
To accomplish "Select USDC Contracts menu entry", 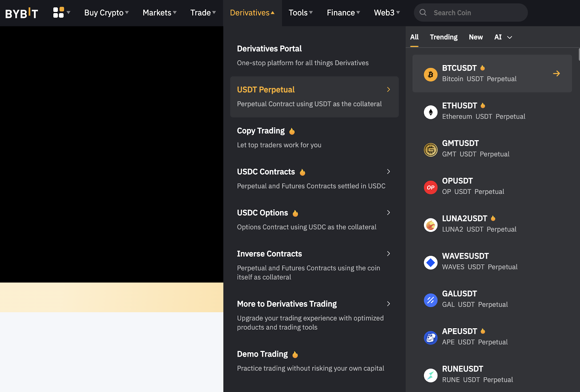I will tap(314, 178).
